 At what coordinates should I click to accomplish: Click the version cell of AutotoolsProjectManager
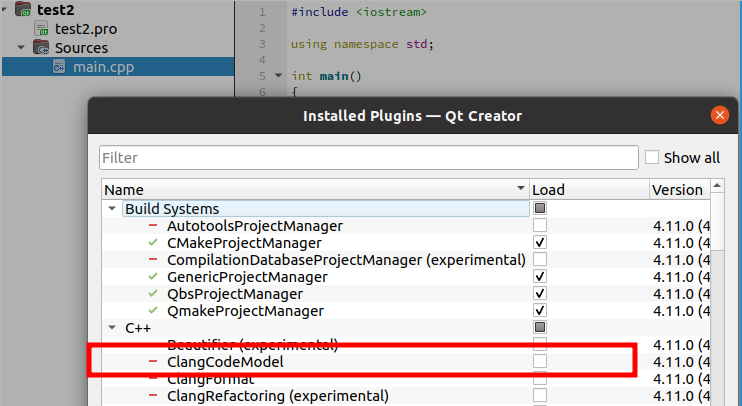pyautogui.click(x=681, y=226)
